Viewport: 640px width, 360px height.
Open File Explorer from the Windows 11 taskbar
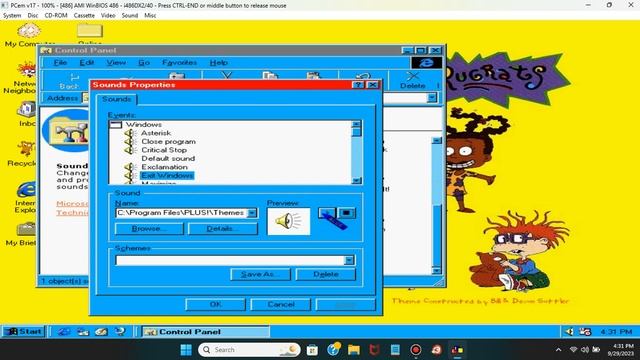pos(354,350)
